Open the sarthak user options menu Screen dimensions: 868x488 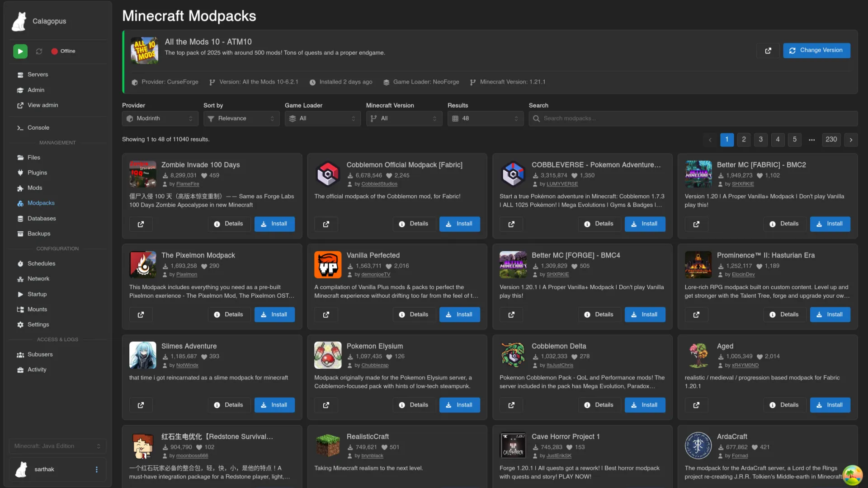click(x=96, y=469)
